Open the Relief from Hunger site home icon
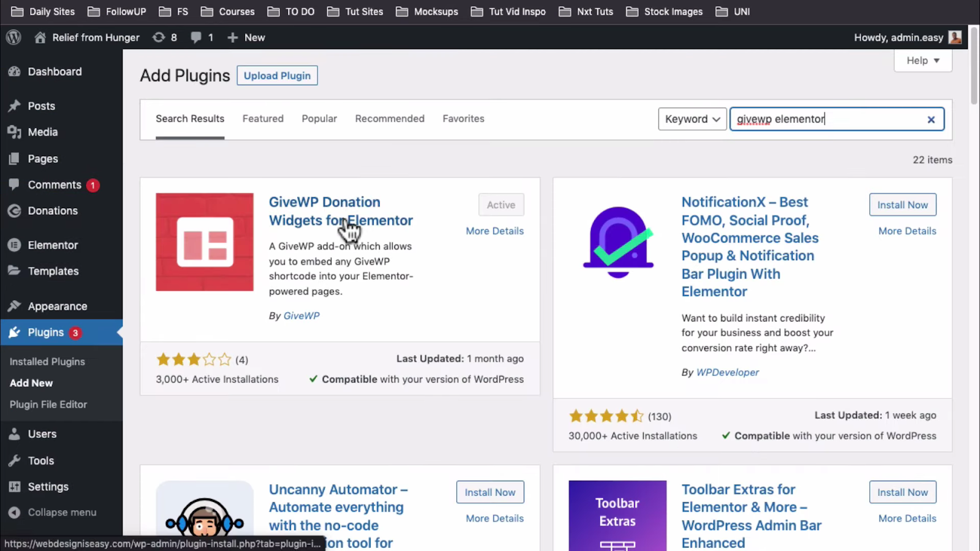The width and height of the screenshot is (980, 551). click(40, 37)
